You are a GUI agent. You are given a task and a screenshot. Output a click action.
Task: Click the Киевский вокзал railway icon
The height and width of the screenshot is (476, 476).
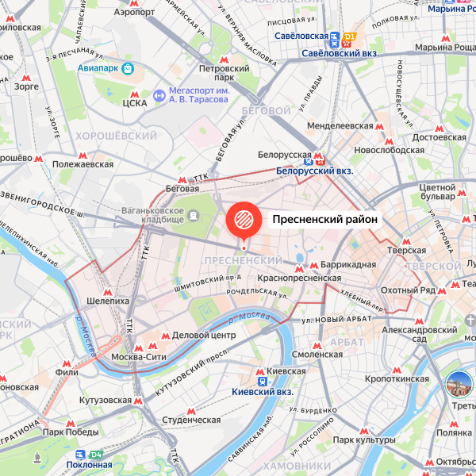click(263, 382)
